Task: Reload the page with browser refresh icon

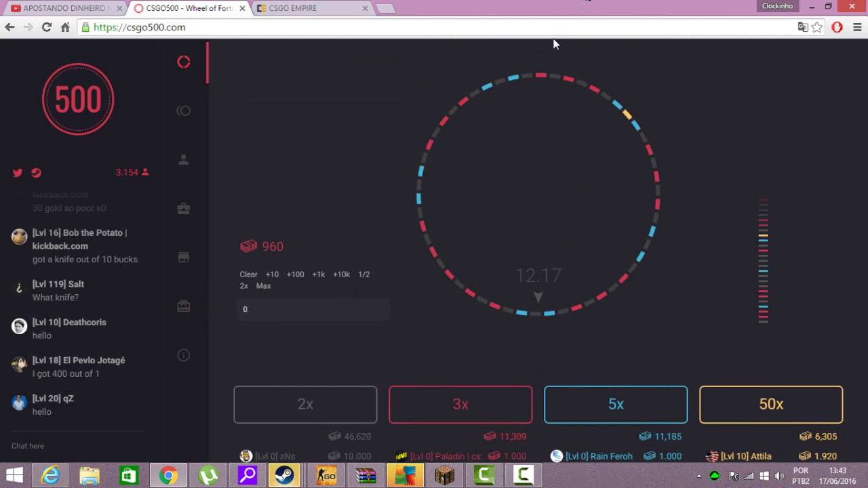Action: coord(46,27)
